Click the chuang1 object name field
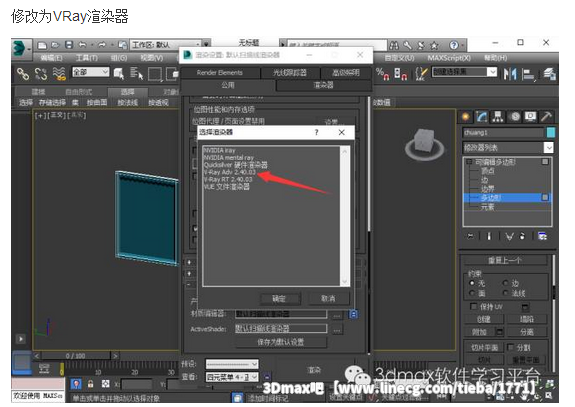Image resolution: width=575 pixels, height=407 pixels. click(x=503, y=132)
